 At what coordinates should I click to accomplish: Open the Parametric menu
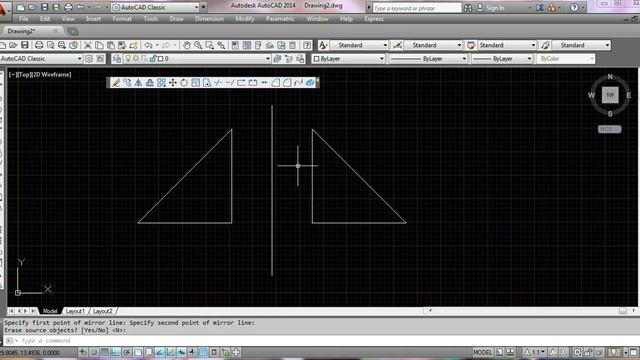[280, 19]
